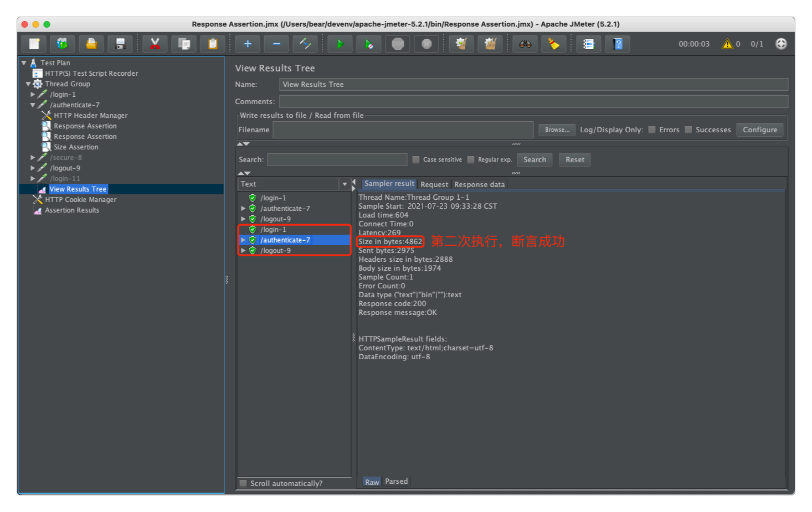Screen dimensions: 812x512
Task: Open the Function Helper dialog icon
Action: (x=589, y=44)
